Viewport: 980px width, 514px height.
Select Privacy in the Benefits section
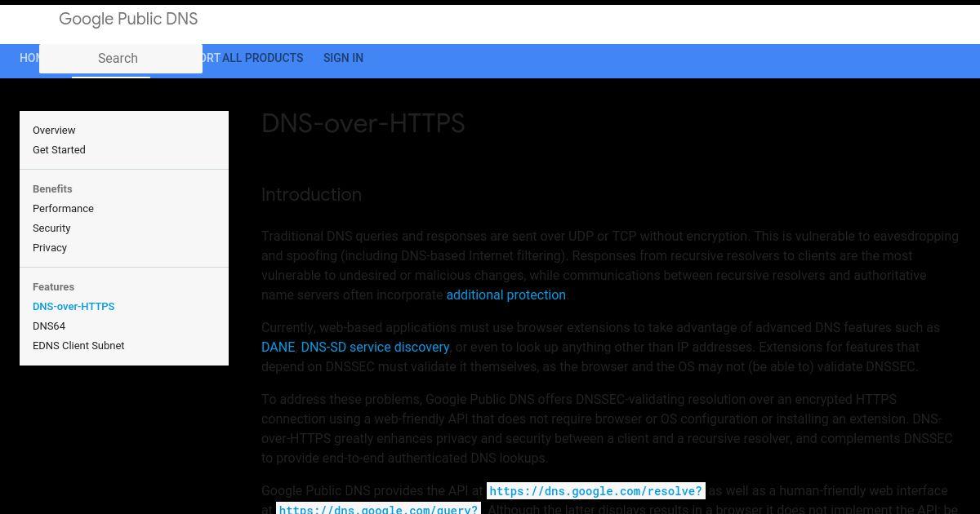(50, 247)
